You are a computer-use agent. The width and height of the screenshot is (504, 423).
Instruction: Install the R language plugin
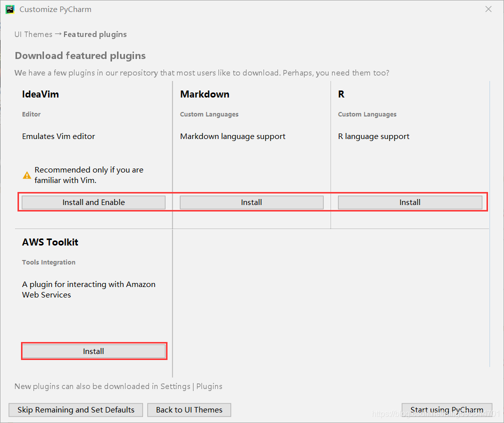[410, 202]
